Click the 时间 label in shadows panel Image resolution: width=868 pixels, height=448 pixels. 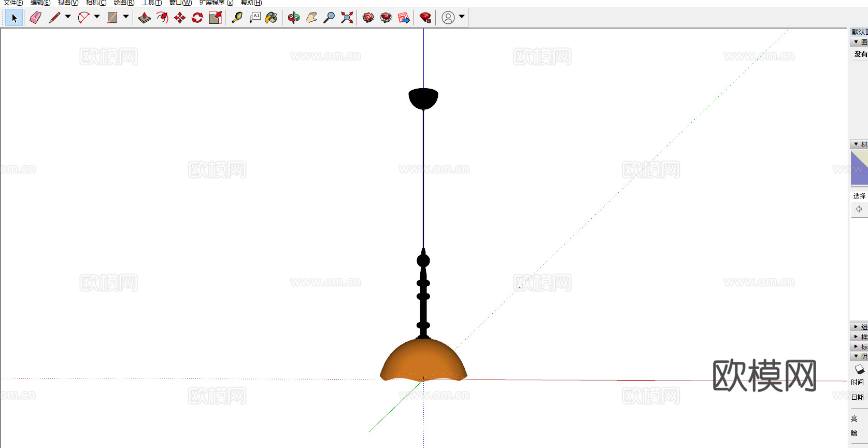[858, 383]
